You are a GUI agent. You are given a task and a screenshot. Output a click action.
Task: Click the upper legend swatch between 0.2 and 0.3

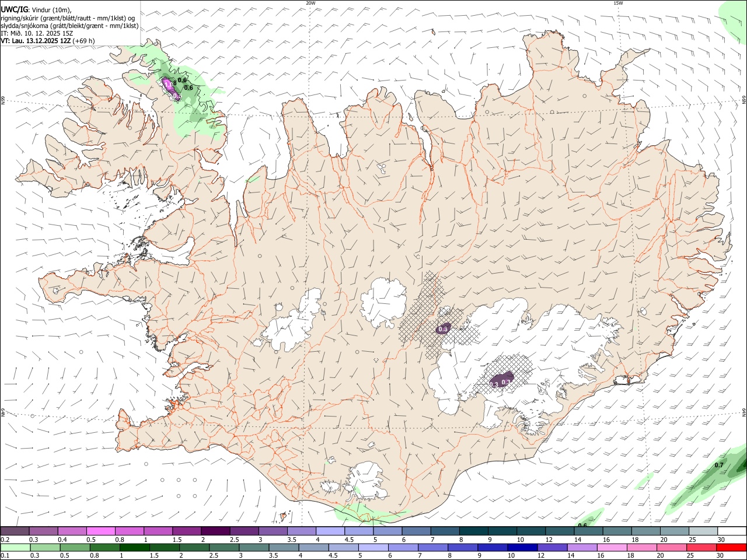point(15,531)
